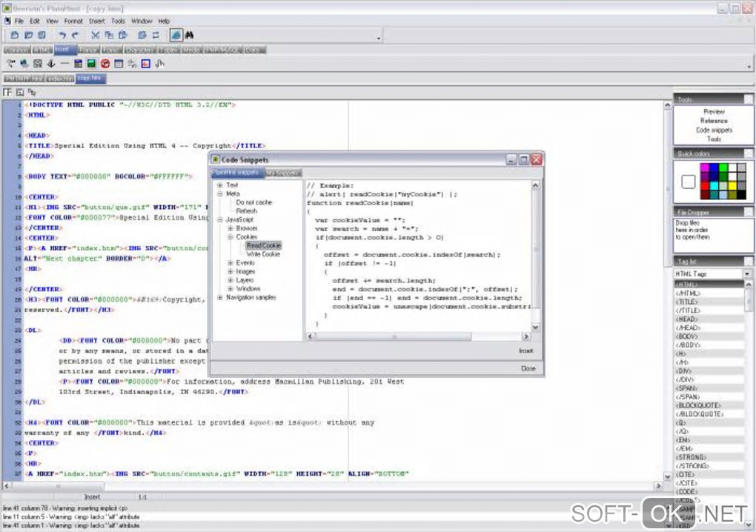Select the Do not cache snippet
The image size is (756, 532).
(254, 202)
